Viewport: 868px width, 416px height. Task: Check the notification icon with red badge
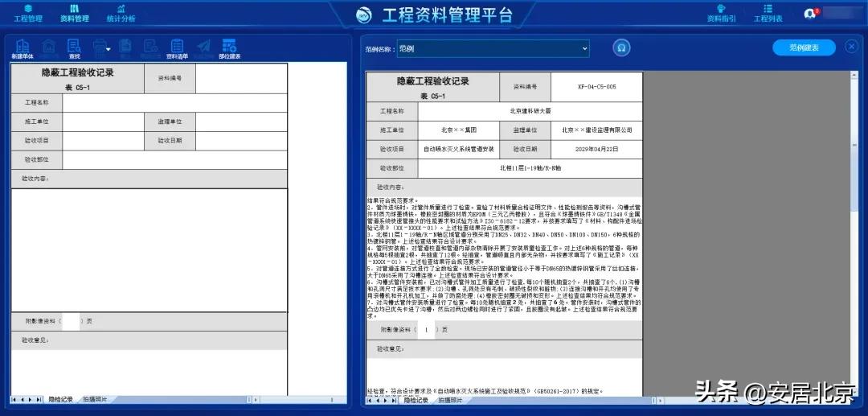tap(812, 14)
